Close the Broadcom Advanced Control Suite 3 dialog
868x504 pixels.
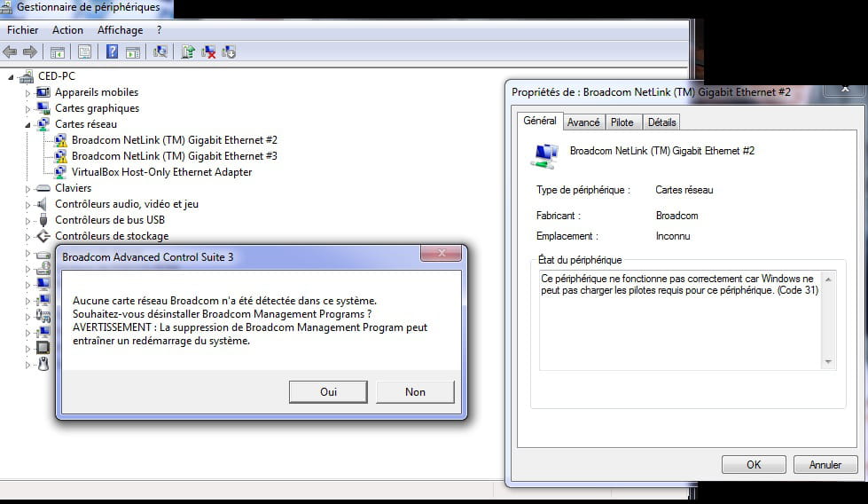pos(442,253)
